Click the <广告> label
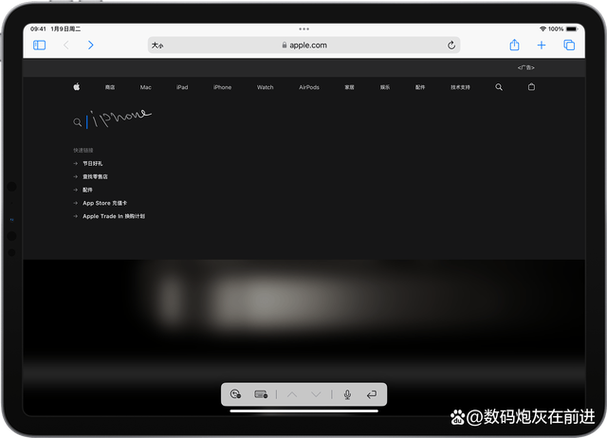The image size is (607, 438). [x=526, y=67]
